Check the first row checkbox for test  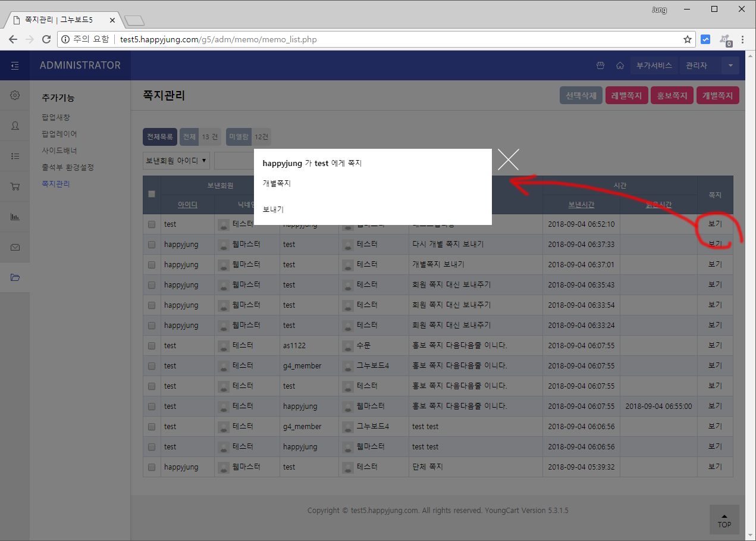[x=152, y=224]
